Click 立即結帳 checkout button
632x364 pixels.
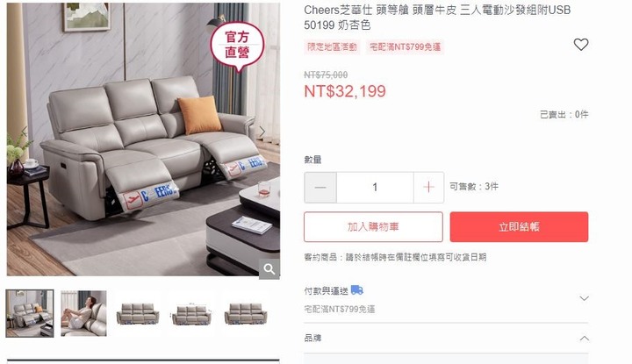pos(519,226)
